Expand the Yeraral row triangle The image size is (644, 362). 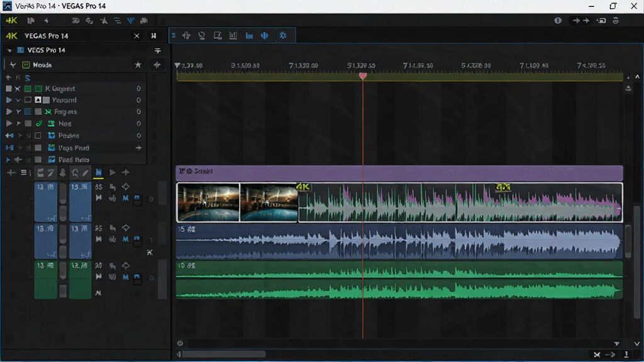click(9, 100)
